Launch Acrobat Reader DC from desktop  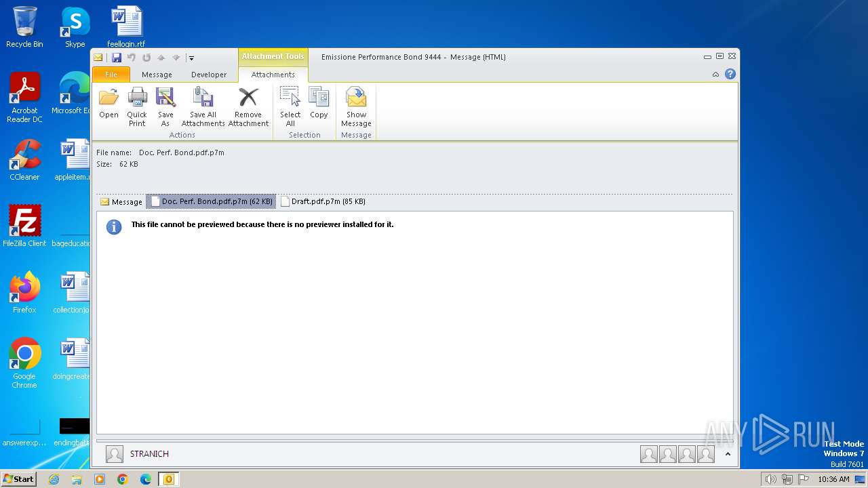coord(24,98)
